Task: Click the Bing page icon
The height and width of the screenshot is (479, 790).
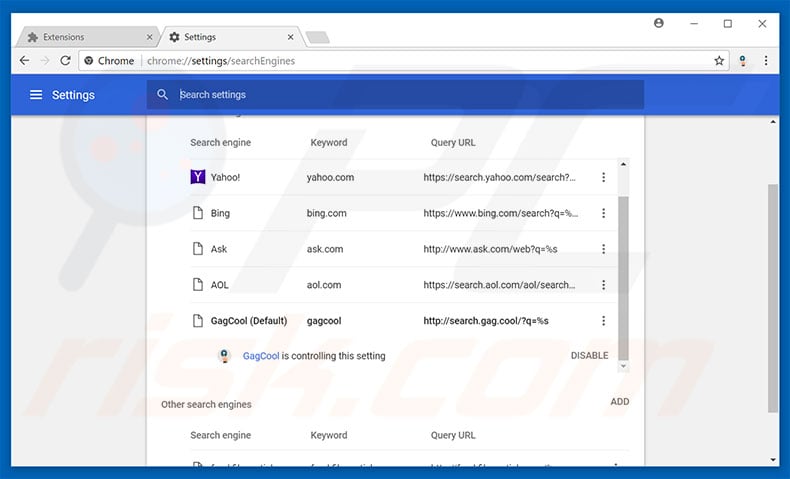Action: pyautogui.click(x=198, y=213)
